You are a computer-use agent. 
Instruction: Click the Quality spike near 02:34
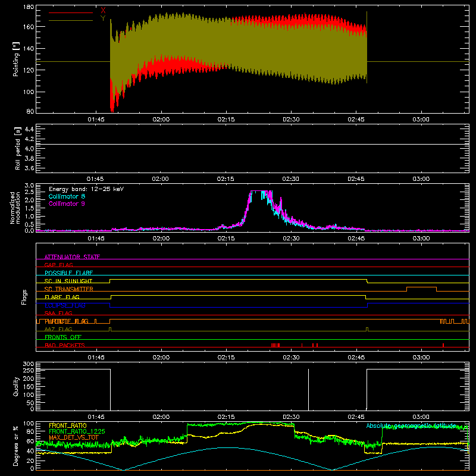(308, 390)
